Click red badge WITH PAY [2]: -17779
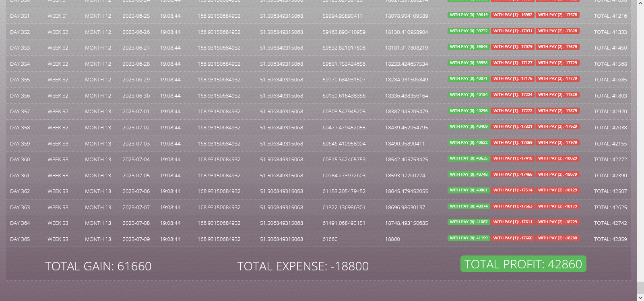This screenshot has width=644, height=301. (557, 79)
